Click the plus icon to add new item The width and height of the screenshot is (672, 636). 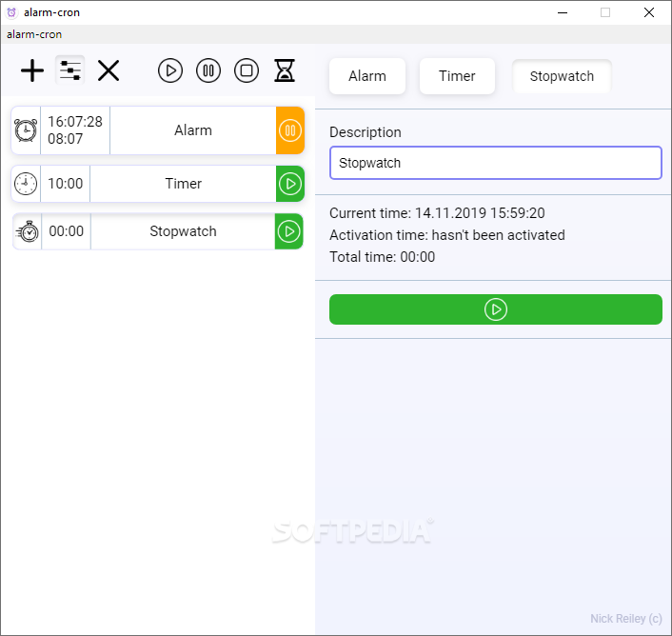[32, 70]
